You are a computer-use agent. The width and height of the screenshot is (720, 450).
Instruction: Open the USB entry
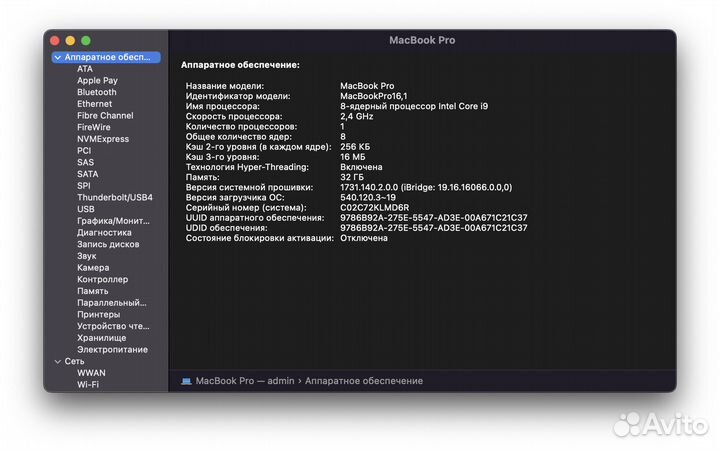click(86, 209)
